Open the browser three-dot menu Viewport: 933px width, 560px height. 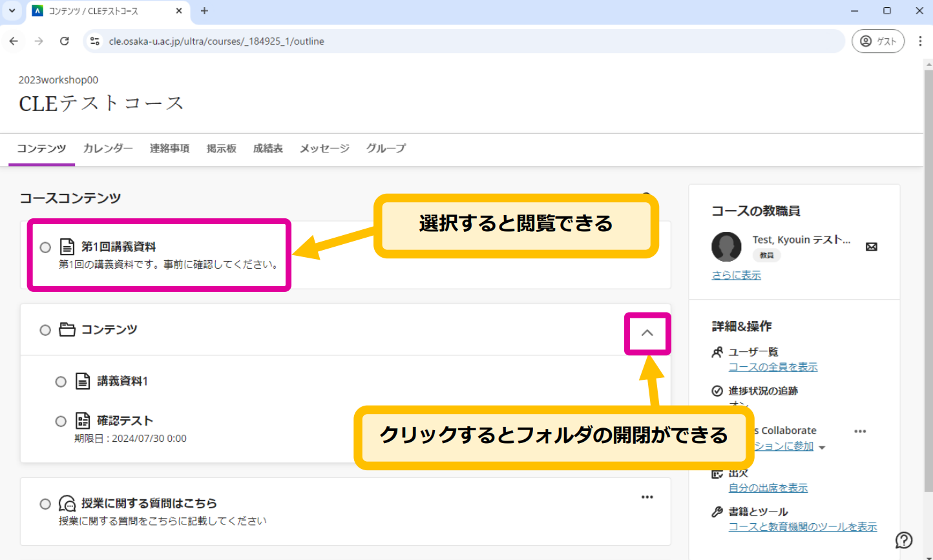coord(920,41)
